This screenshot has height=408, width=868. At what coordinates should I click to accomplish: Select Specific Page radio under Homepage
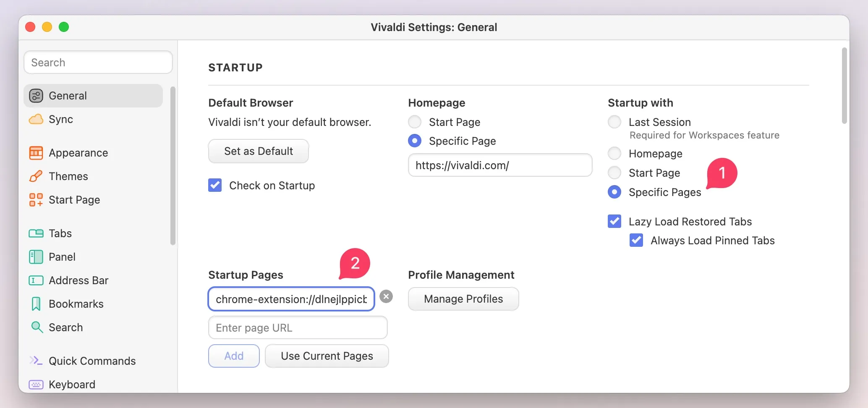415,141
